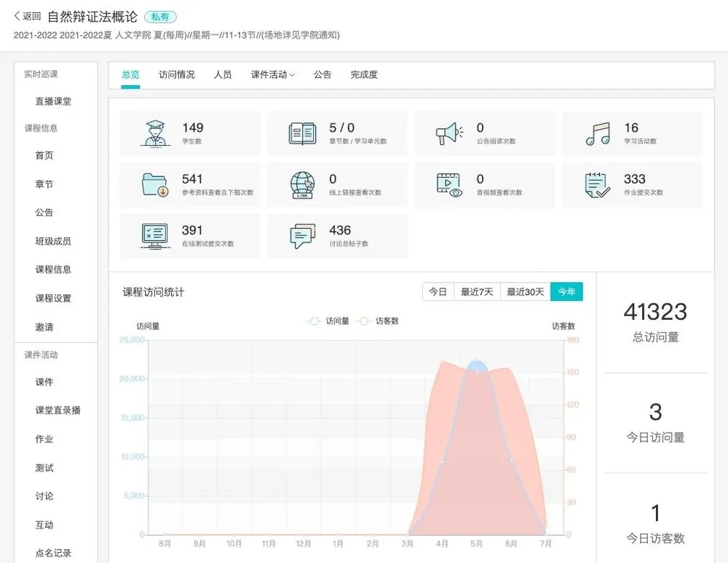Click the open book chapters icon
Screen dimensions: 728x563
(x=302, y=134)
